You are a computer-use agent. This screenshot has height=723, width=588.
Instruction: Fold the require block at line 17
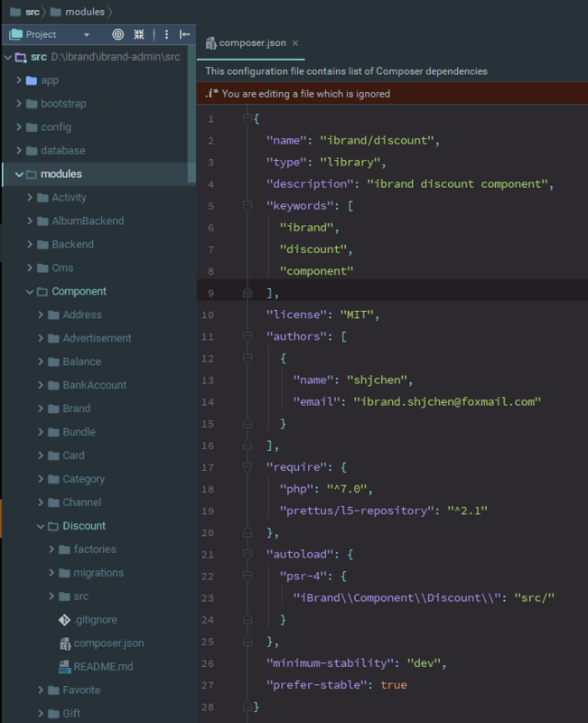[247, 467]
